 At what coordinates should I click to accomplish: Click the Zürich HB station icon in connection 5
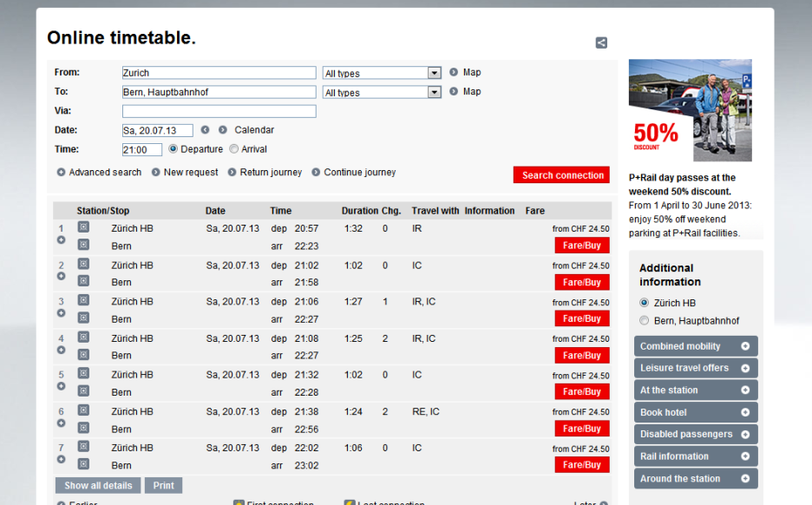(x=83, y=373)
